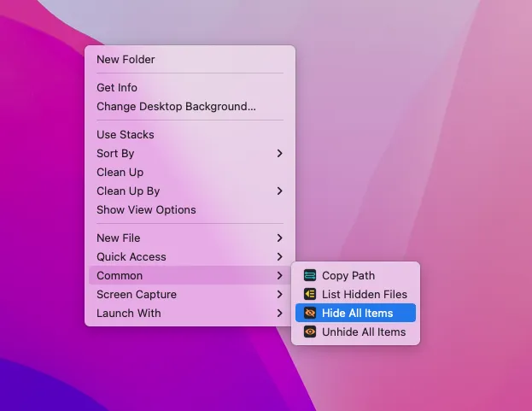Select Unhide All Items text
The width and height of the screenshot is (532, 411).
pos(364,332)
